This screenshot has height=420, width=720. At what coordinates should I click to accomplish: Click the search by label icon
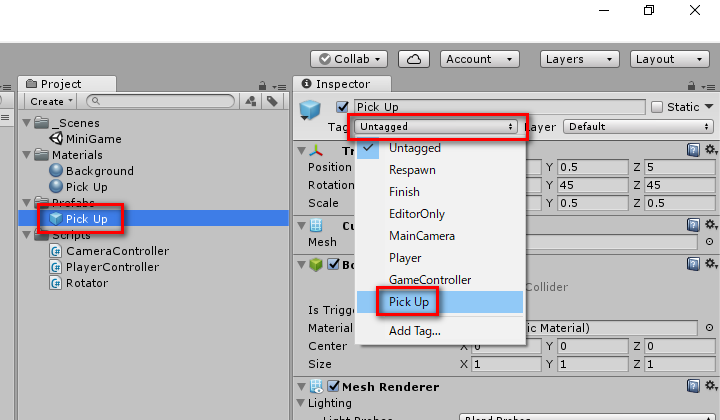[x=272, y=101]
